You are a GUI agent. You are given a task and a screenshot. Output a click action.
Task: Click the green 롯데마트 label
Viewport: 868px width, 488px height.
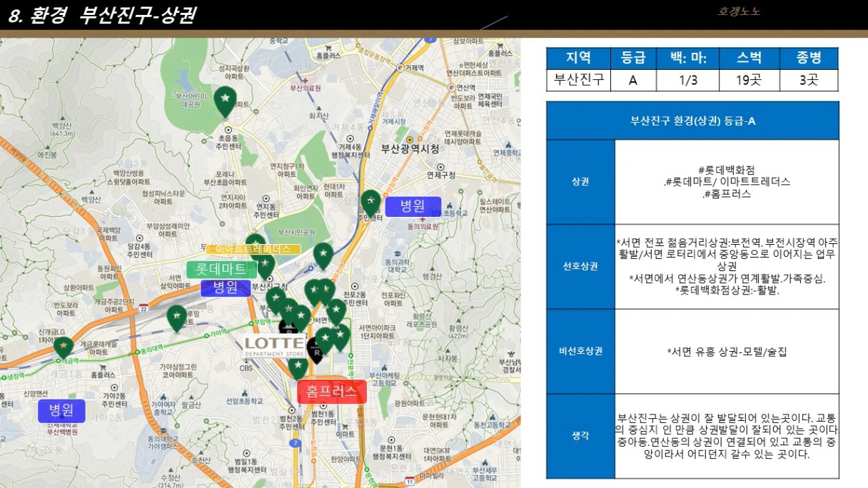click(221, 269)
